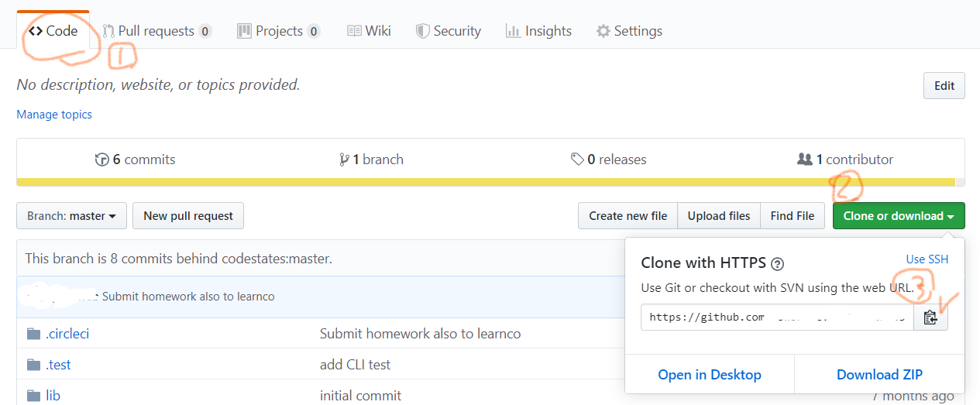The height and width of the screenshot is (405, 980).
Task: Open 'initial commit' commit message
Action: pyautogui.click(x=360, y=396)
